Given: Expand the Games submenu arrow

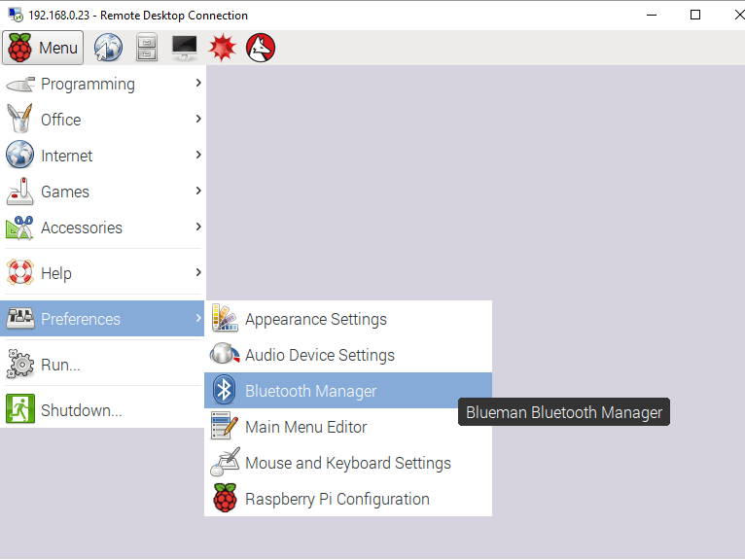Looking at the screenshot, I should [x=197, y=192].
